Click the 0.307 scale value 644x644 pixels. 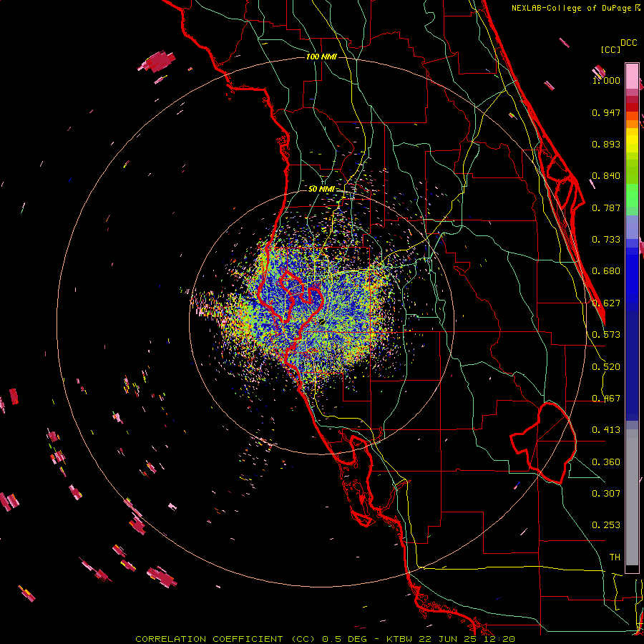[x=606, y=494]
